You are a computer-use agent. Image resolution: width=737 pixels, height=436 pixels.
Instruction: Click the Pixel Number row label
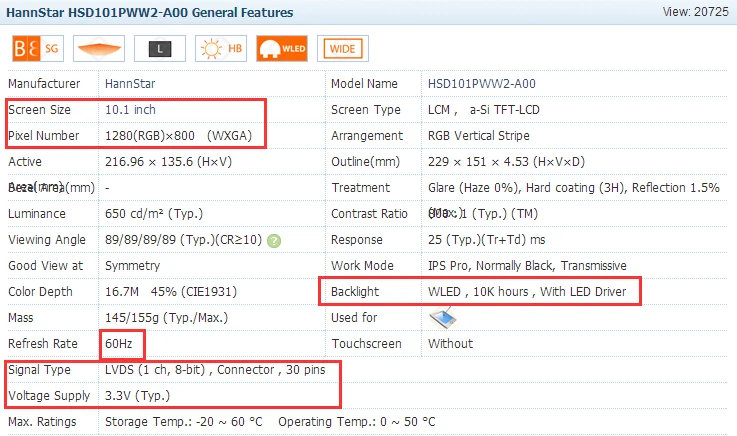coord(44,136)
